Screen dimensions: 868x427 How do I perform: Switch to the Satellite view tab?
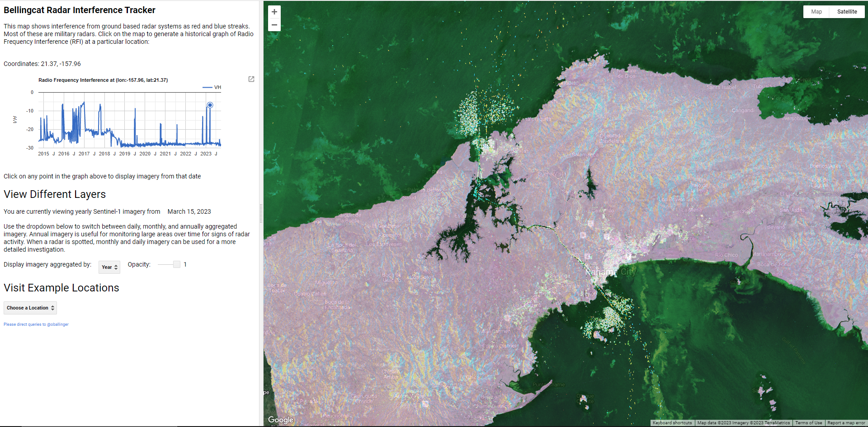[x=847, y=12]
